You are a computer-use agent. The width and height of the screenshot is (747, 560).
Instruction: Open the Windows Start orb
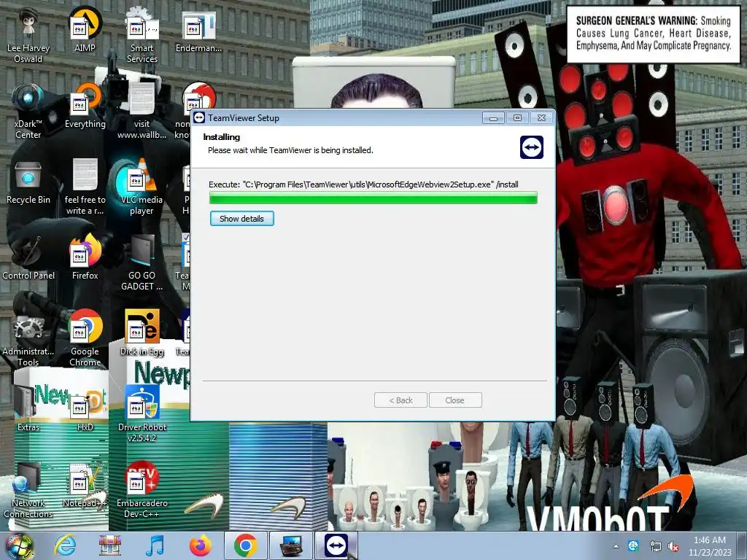[x=19, y=545]
